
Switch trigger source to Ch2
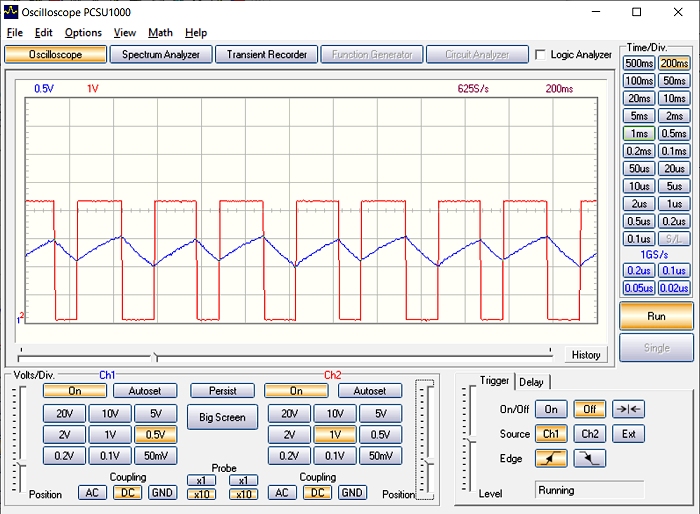click(x=590, y=434)
